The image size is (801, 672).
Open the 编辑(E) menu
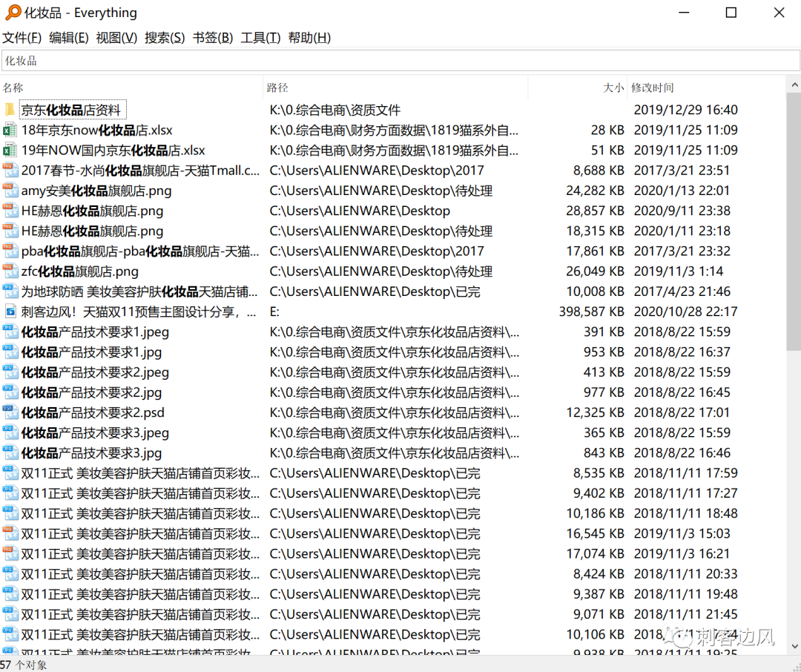[x=69, y=38]
